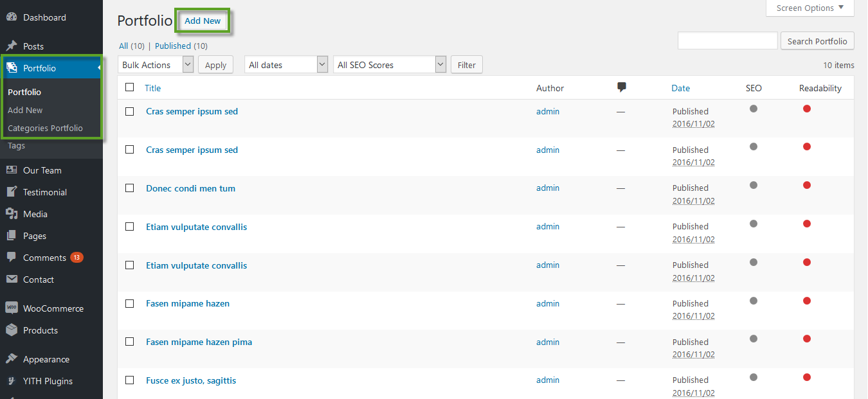Screen dimensions: 868x399
Task: Click the Products box icon
Action: pos(11,330)
